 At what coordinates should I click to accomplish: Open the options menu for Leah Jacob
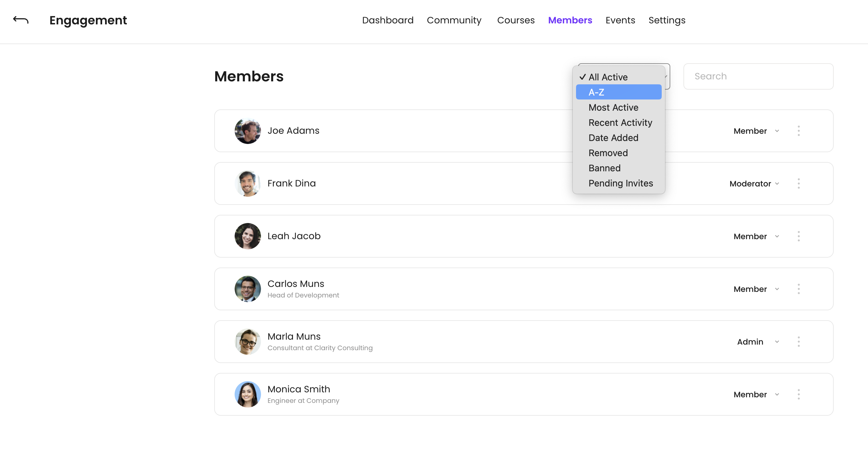pos(799,236)
